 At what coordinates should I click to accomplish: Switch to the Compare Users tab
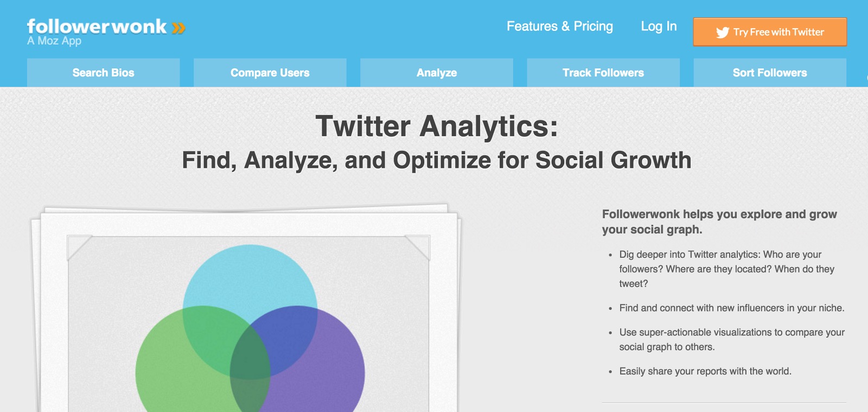pos(270,73)
